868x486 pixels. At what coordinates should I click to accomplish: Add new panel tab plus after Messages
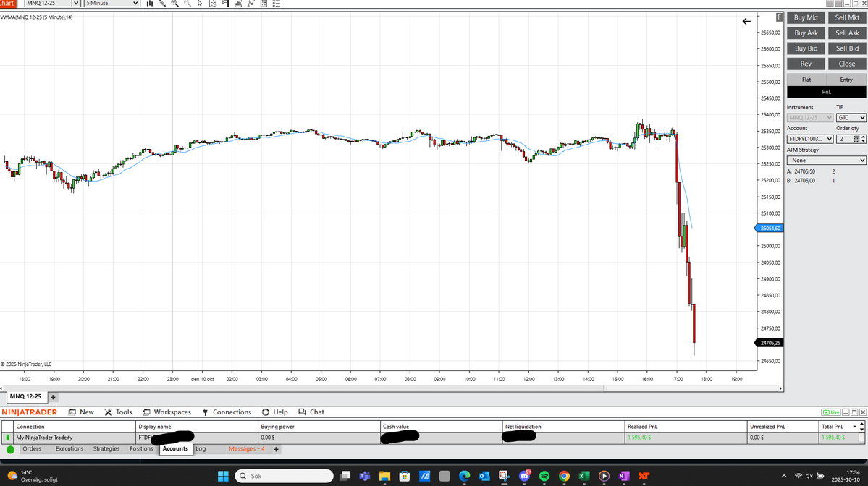point(276,449)
